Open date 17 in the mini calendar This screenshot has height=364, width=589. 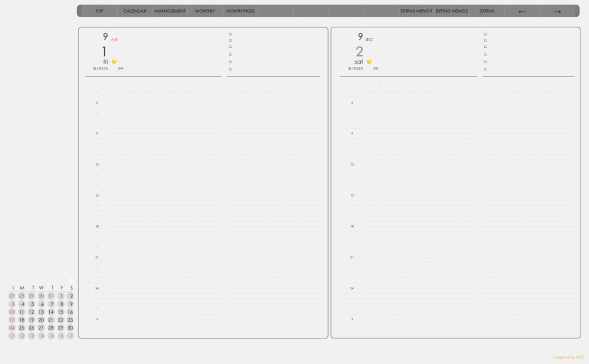pos(12,320)
